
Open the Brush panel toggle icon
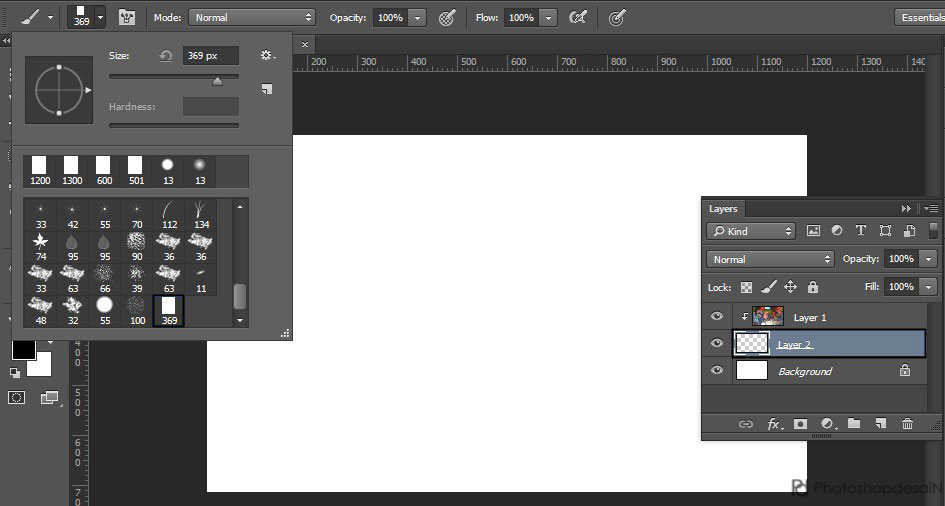[x=127, y=18]
